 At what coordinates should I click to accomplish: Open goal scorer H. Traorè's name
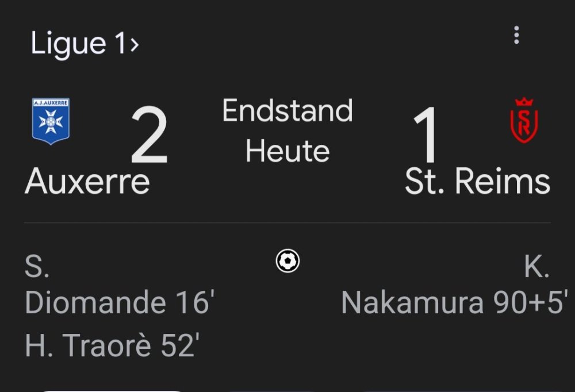coord(80,345)
